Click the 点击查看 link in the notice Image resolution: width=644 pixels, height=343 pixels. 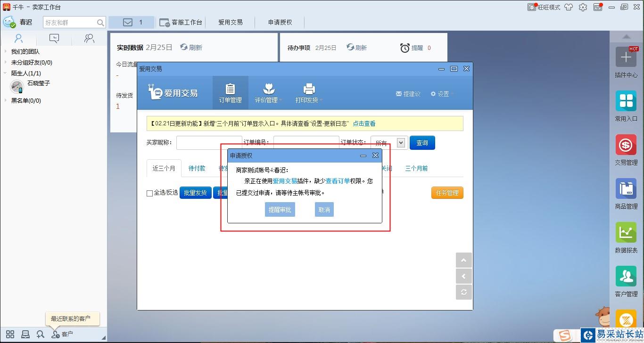(x=364, y=123)
